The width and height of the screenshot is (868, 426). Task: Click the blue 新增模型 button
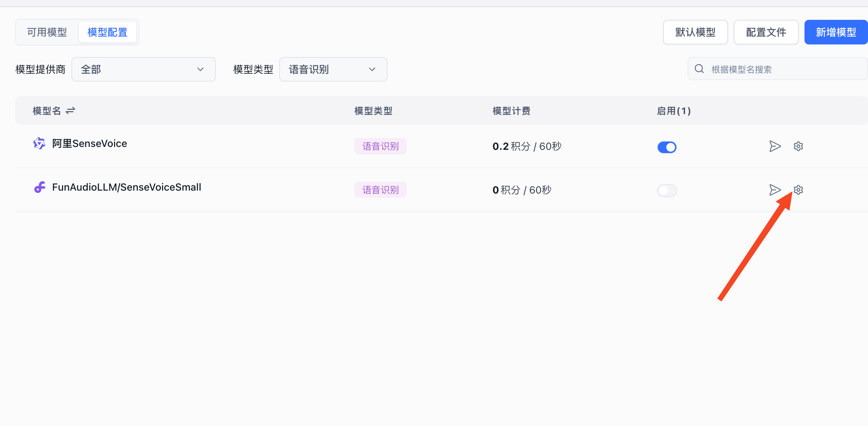pos(836,32)
